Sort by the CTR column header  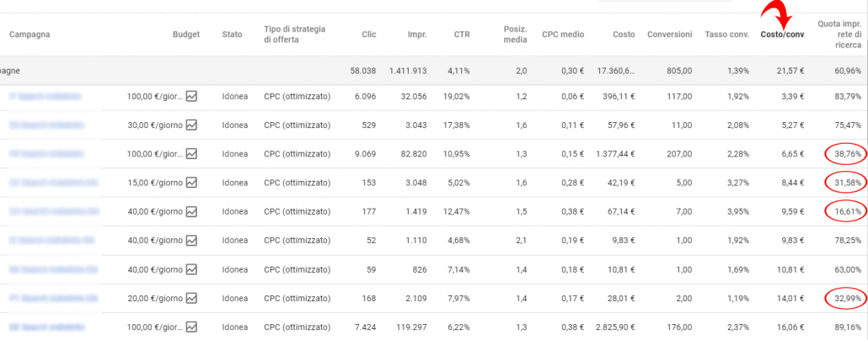point(462,35)
